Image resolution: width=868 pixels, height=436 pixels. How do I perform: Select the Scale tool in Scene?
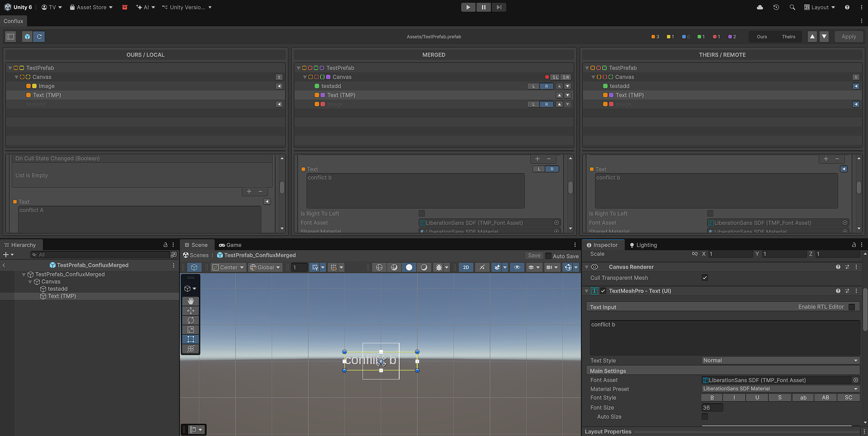pyautogui.click(x=191, y=330)
